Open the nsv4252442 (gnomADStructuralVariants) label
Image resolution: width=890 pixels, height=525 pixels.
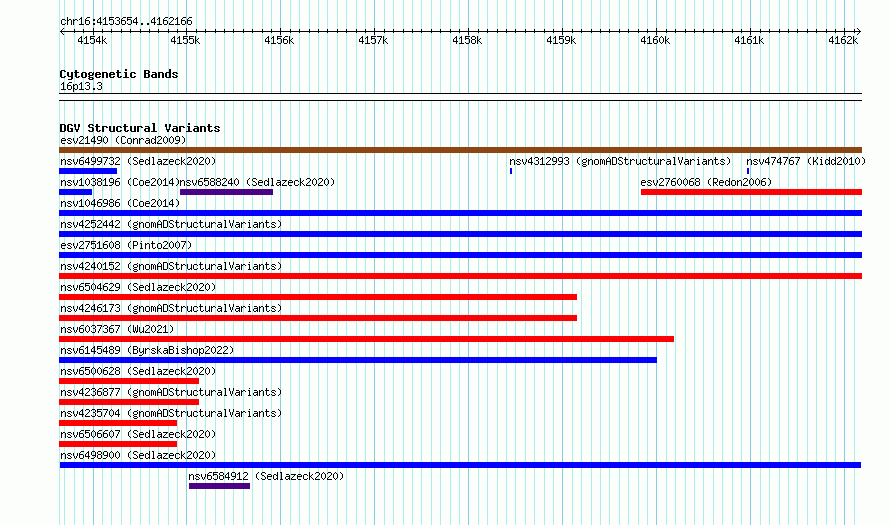pyautogui.click(x=171, y=224)
